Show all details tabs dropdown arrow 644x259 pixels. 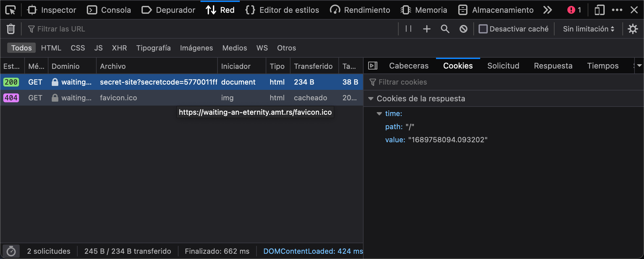(639, 66)
